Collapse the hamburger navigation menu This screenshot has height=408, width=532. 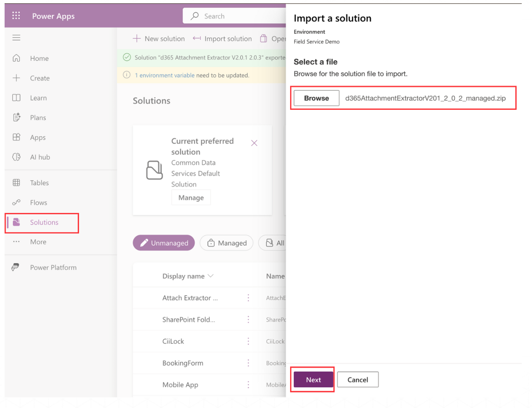pyautogui.click(x=16, y=38)
